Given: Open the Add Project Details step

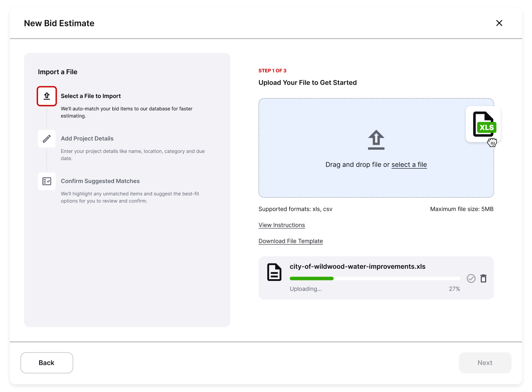Looking at the screenshot, I should point(87,138).
